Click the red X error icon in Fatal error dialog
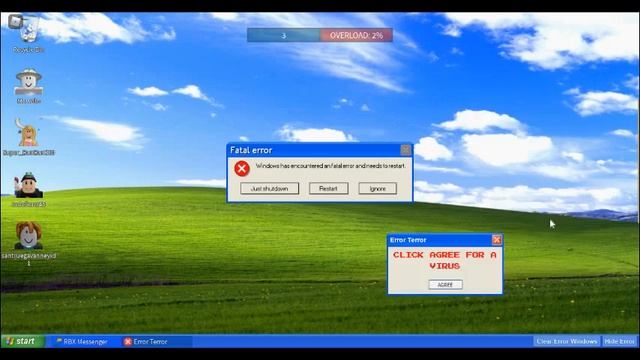The width and height of the screenshot is (640, 360). tap(242, 168)
